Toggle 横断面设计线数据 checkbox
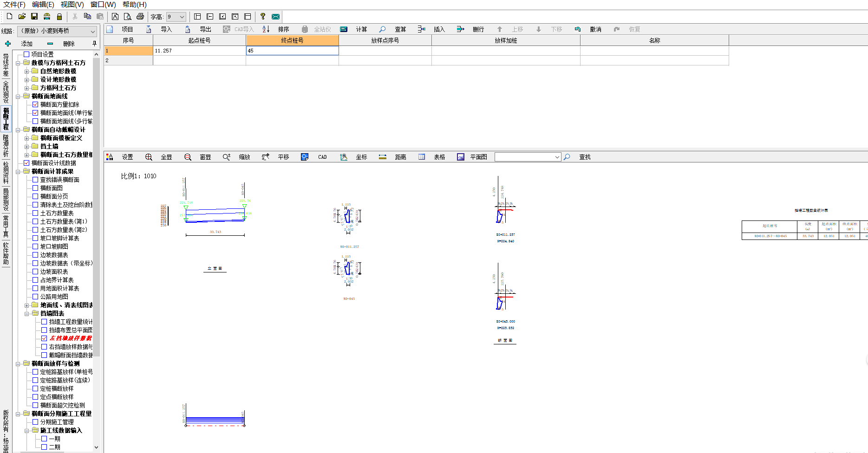Screen dimensions: 868x453 pos(26,163)
